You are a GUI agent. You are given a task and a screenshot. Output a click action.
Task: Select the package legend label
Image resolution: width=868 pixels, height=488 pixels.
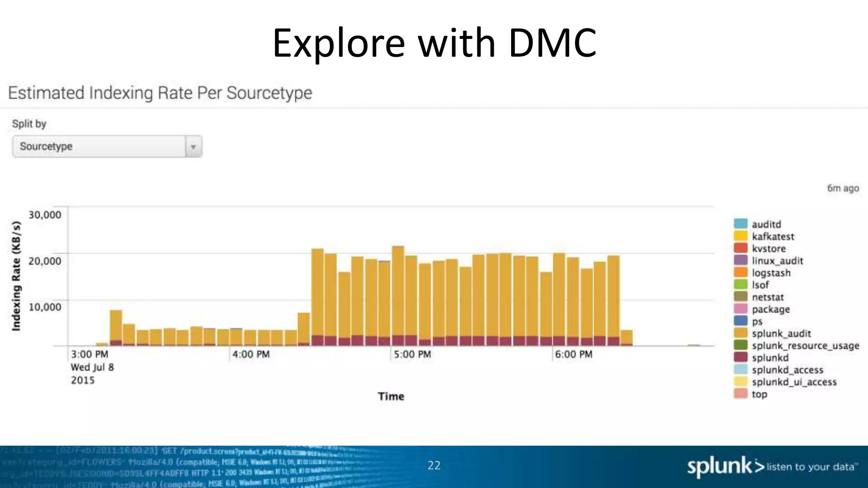(x=771, y=310)
